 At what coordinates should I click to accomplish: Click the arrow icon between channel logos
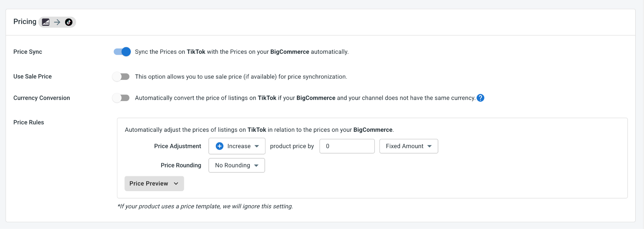click(x=57, y=22)
